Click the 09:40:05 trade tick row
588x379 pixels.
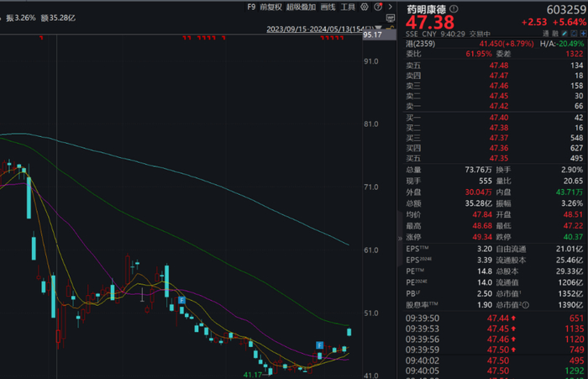[x=495, y=371]
